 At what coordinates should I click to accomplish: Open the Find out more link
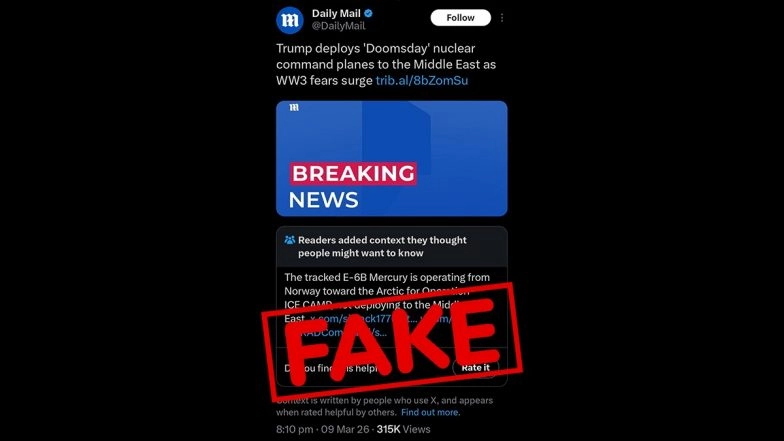(430, 412)
